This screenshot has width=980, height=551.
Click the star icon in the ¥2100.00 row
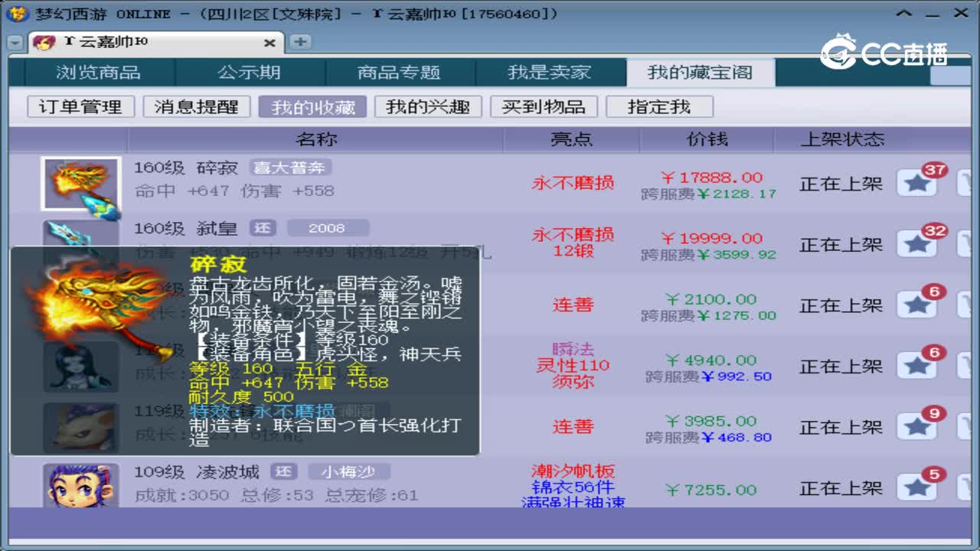(916, 306)
